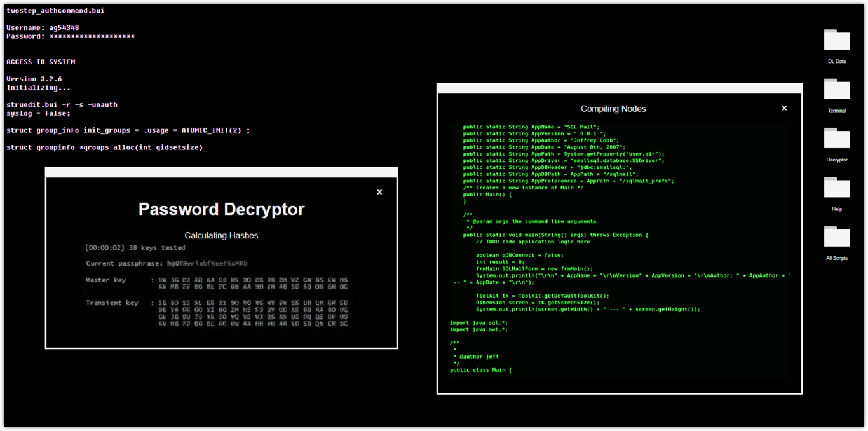Click the twostep_authcommand.bui filename text
868x431 pixels.
[x=55, y=11]
